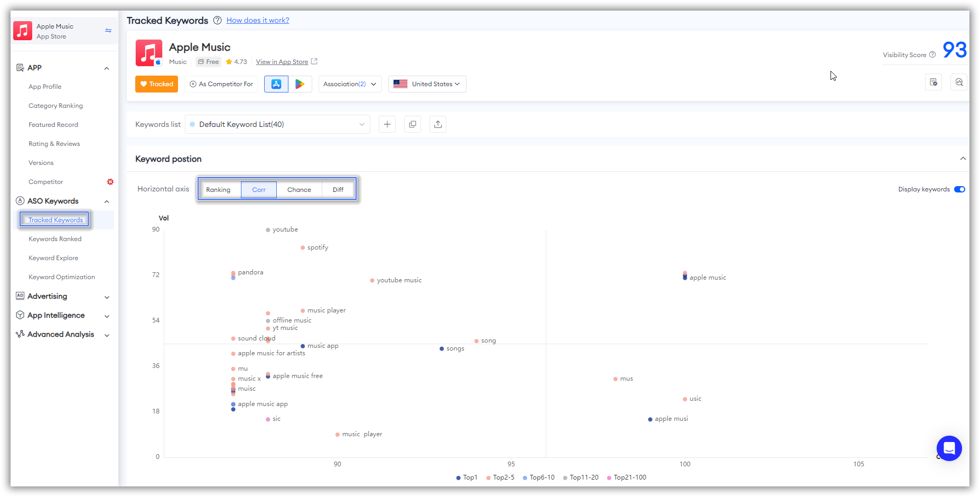Expand the App Intelligence section
Screen dimensions: 980x497
[107, 316]
